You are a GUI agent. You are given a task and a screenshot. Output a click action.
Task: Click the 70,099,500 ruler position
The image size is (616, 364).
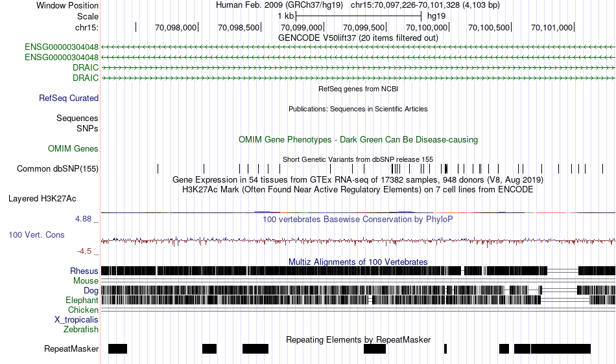coord(364,27)
